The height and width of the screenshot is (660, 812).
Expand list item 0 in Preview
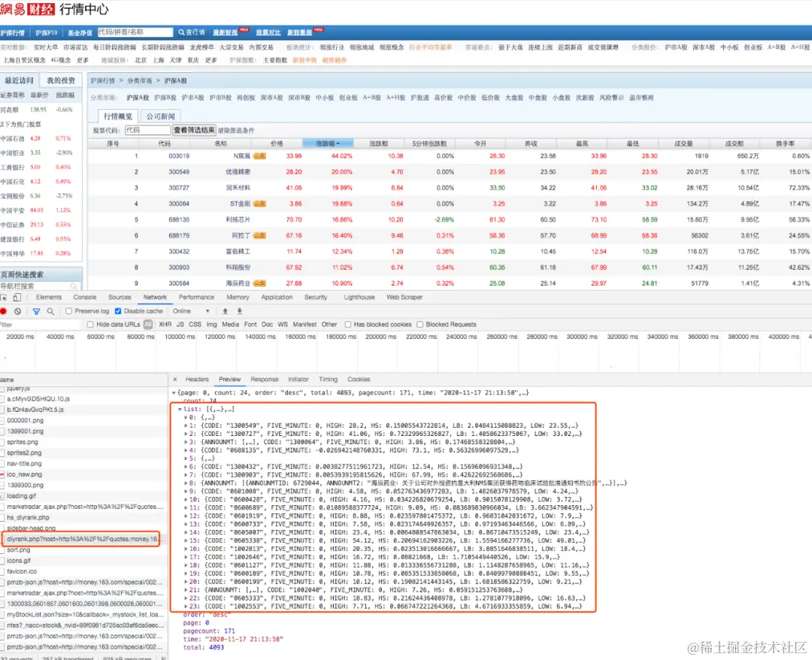click(x=186, y=417)
